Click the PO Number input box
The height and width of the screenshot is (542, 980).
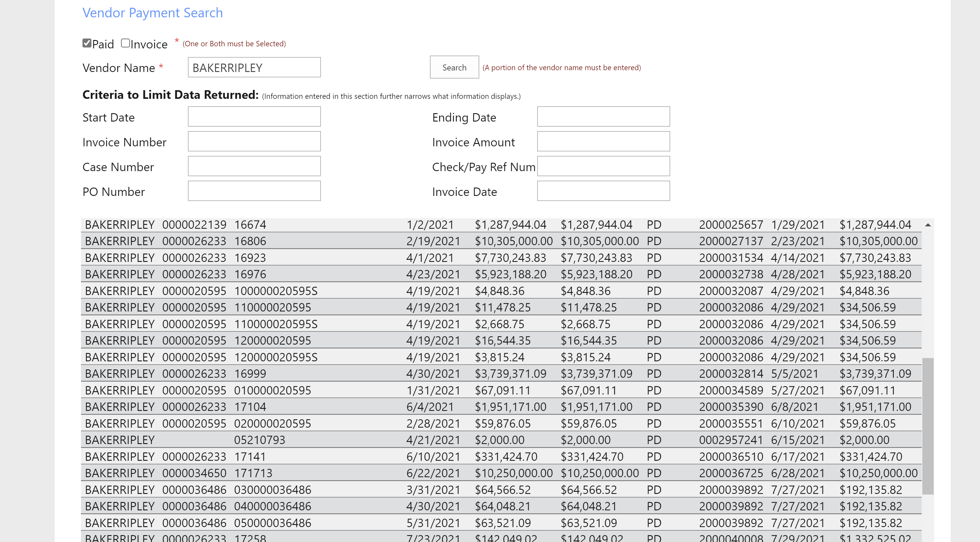[254, 191]
